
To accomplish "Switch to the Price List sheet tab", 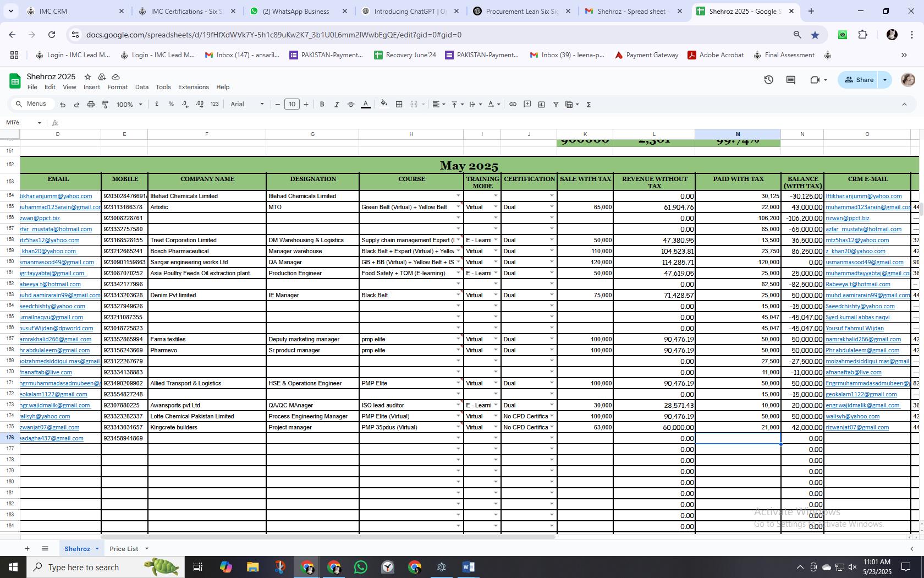I will [x=124, y=549].
